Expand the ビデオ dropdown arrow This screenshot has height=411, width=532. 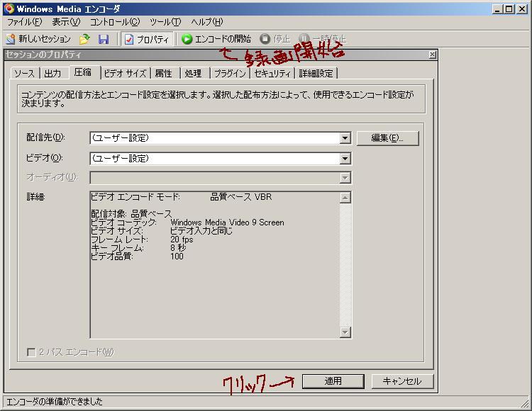[345, 158]
